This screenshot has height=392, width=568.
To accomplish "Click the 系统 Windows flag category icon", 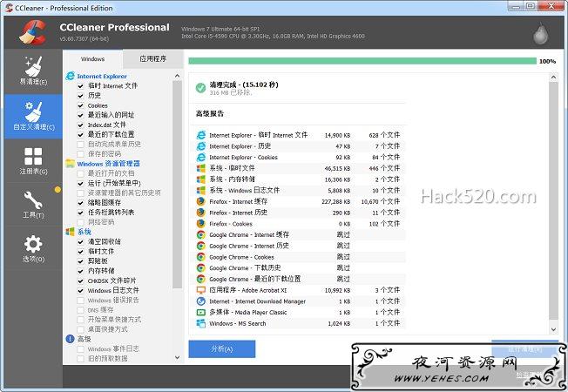I will click(70, 232).
